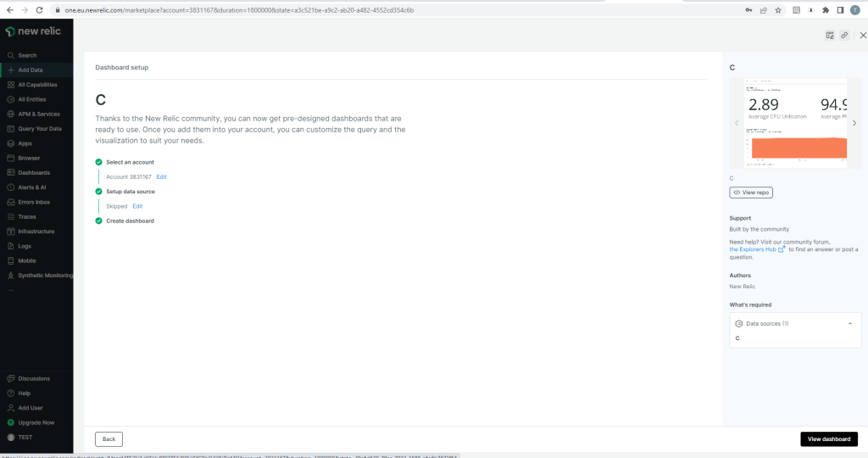868x458 pixels.
Task: Click the Errors Inbox icon
Action: (x=10, y=202)
